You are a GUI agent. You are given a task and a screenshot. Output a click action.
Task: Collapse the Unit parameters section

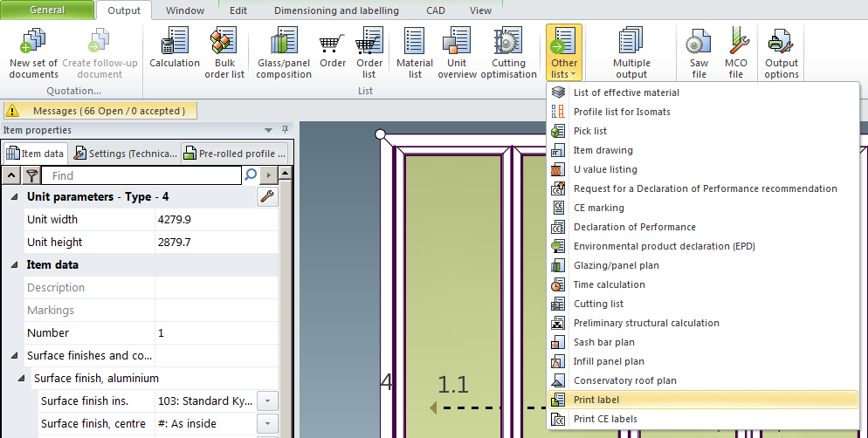click(14, 197)
